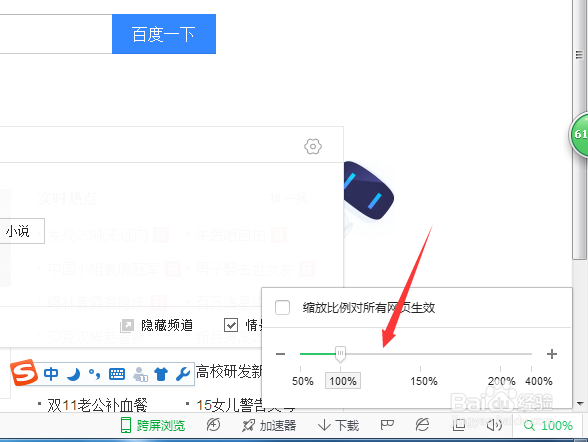Open the Sogou soft keyboard icon
The image size is (588, 442).
click(x=117, y=374)
